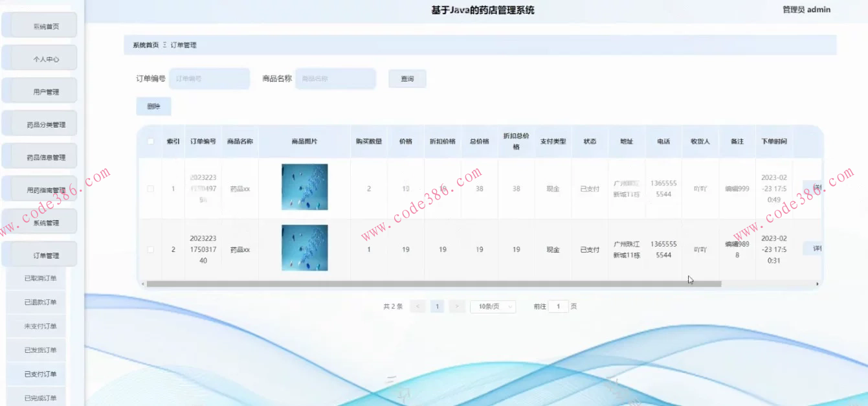Click the next page arrow in pagination
The image size is (868, 406).
458,306
